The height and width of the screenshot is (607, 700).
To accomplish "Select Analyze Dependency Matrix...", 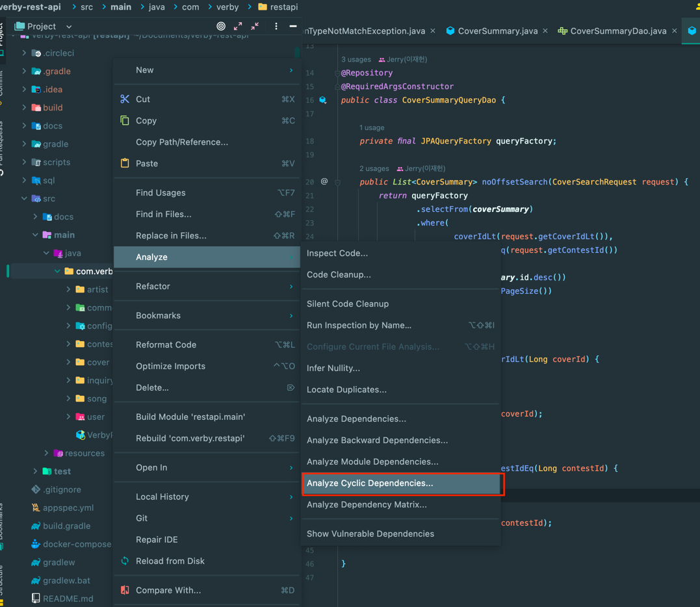I will click(x=400, y=505).
